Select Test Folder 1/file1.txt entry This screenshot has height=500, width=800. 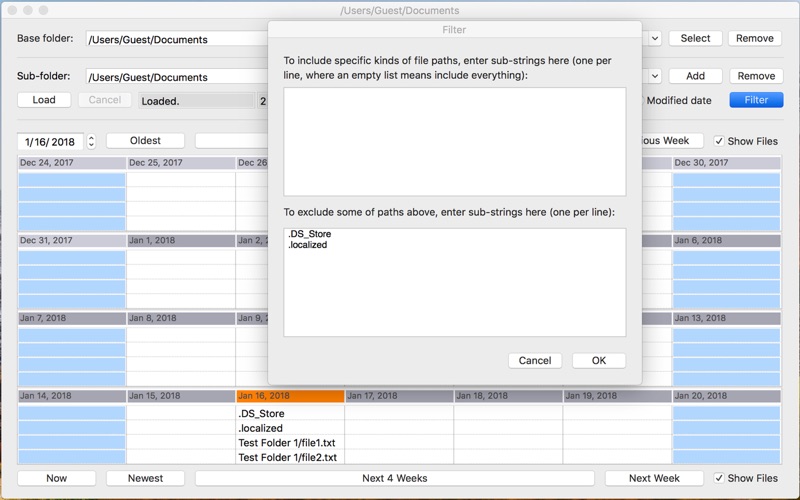tap(290, 443)
